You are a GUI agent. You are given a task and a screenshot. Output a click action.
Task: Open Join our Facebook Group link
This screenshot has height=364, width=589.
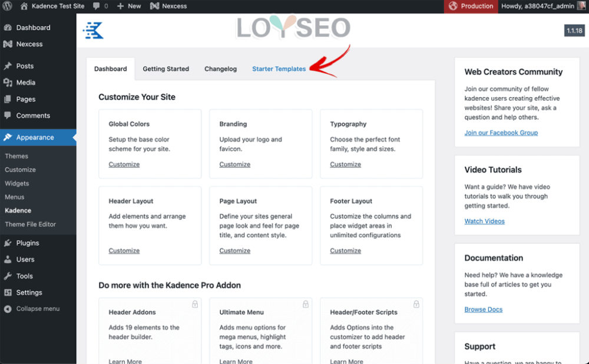(x=501, y=133)
